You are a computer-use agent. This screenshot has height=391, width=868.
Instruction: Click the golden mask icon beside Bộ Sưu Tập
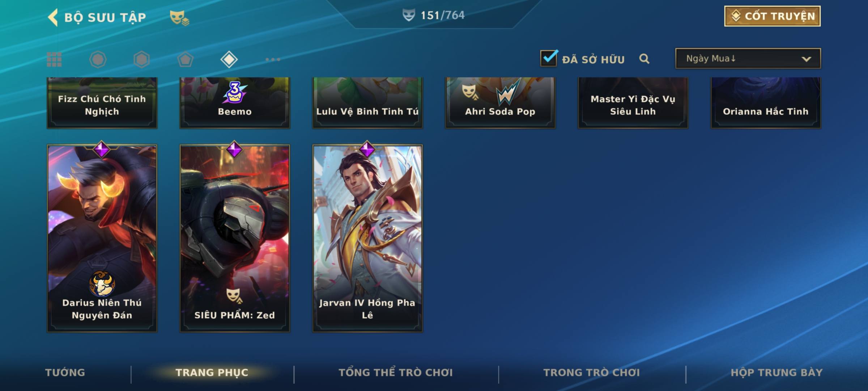[179, 17]
